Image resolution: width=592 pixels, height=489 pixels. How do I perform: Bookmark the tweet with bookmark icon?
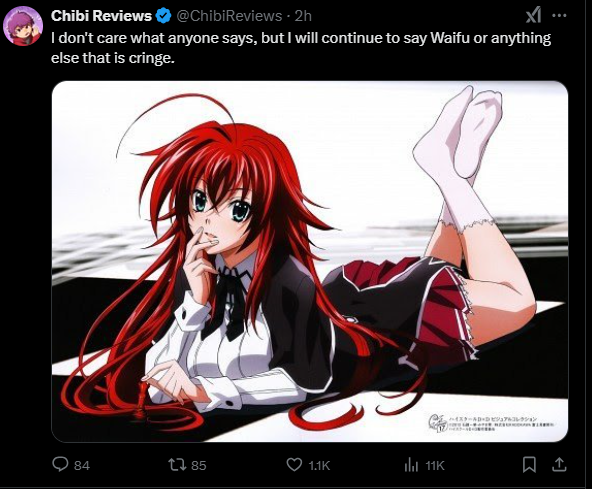click(x=529, y=465)
